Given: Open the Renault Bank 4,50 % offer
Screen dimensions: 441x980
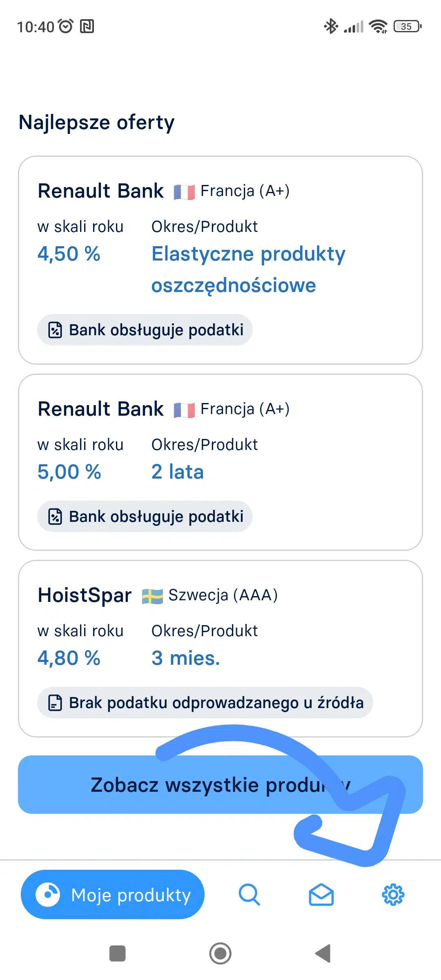Looking at the screenshot, I should point(220,260).
